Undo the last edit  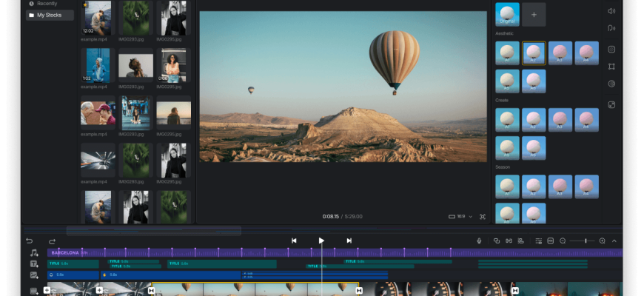click(x=29, y=241)
